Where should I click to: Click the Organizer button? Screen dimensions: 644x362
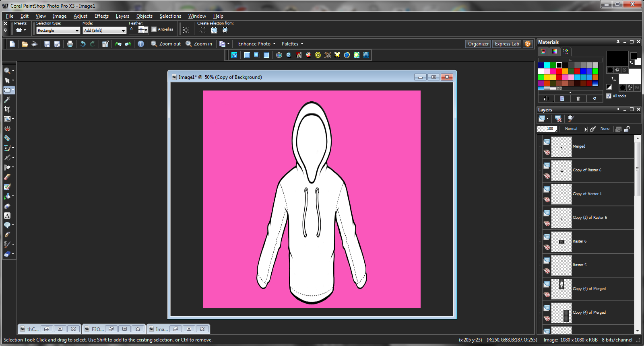pos(478,44)
